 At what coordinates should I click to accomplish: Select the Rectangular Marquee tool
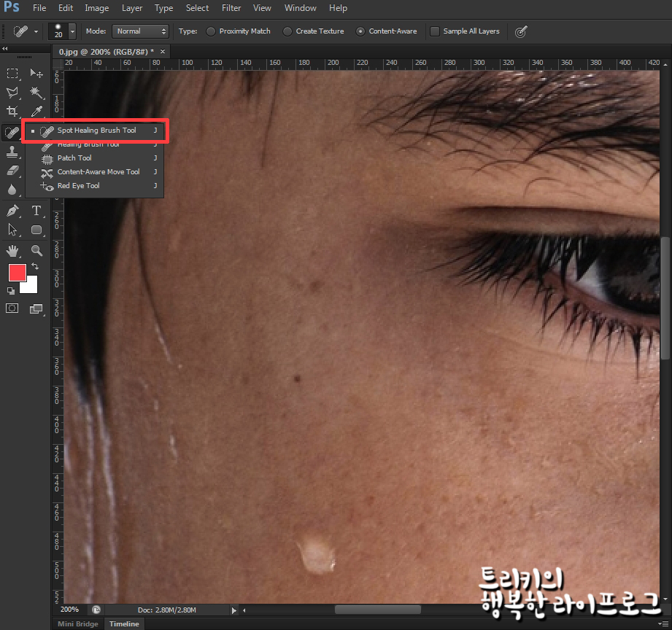(x=12, y=74)
